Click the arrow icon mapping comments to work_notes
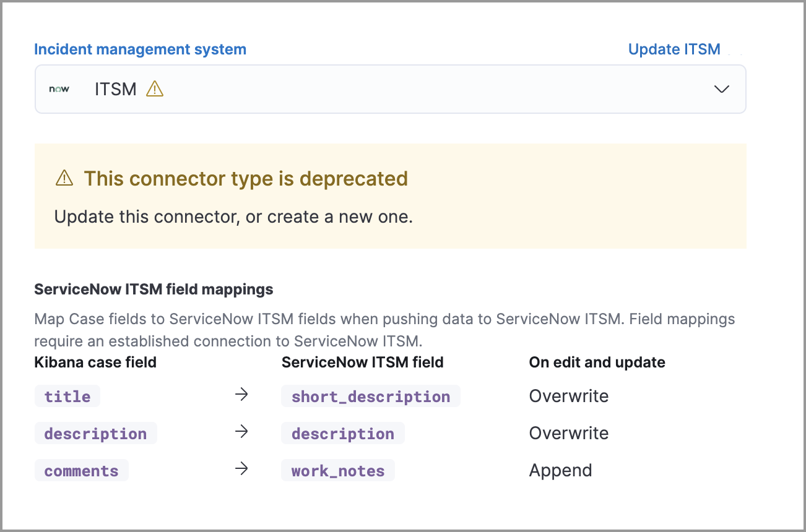The height and width of the screenshot is (532, 806). tap(241, 469)
